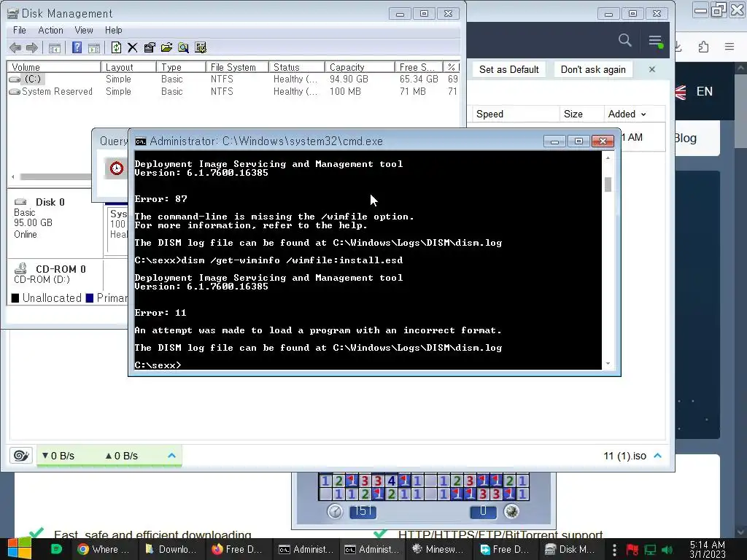Click the Refresh icon in Disk Management toolbar
Viewport: 747px width, 560px height.
point(116,47)
